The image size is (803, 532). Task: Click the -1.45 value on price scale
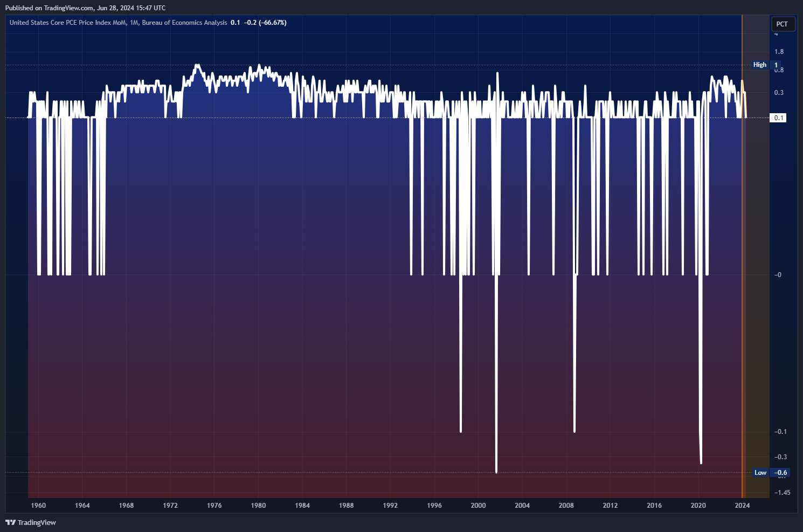pyautogui.click(x=782, y=493)
